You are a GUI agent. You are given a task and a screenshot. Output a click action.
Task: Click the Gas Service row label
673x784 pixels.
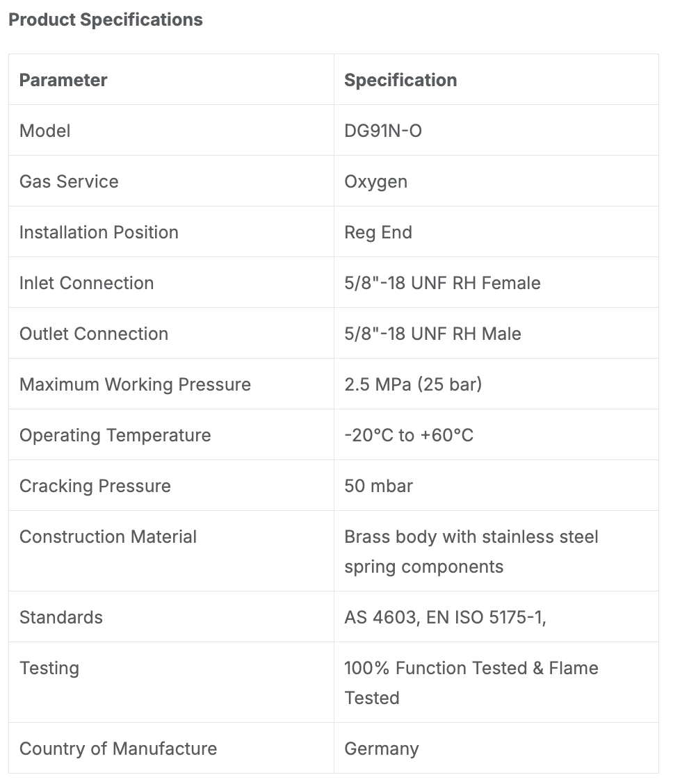pyautogui.click(x=69, y=181)
